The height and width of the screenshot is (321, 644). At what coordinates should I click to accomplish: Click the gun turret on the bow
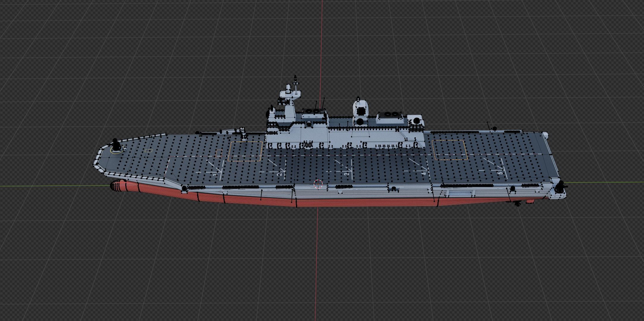(x=116, y=146)
